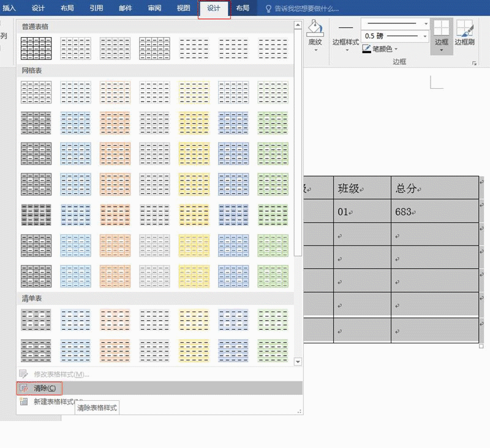
Task: Click the lightbulb icon beside the tell-me box
Action: coord(268,9)
